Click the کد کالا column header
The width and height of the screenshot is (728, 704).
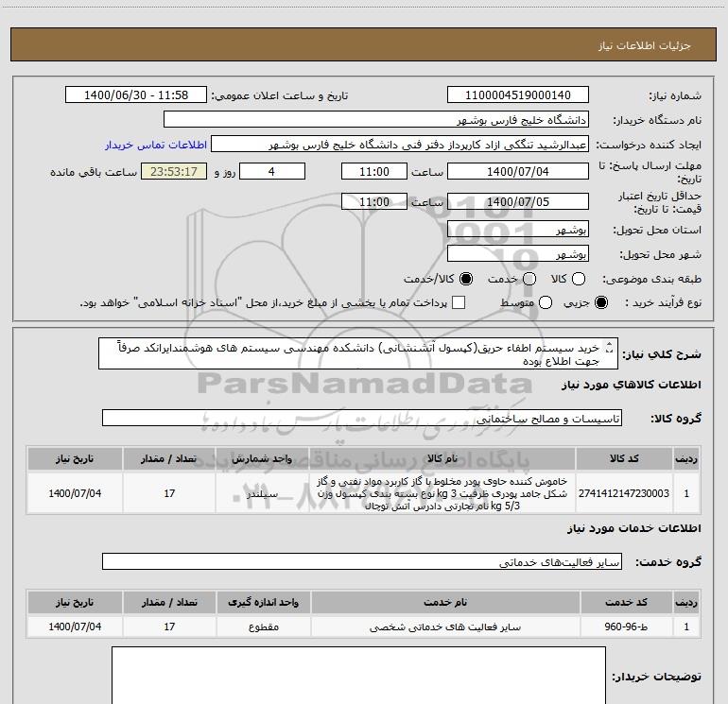pyautogui.click(x=624, y=458)
